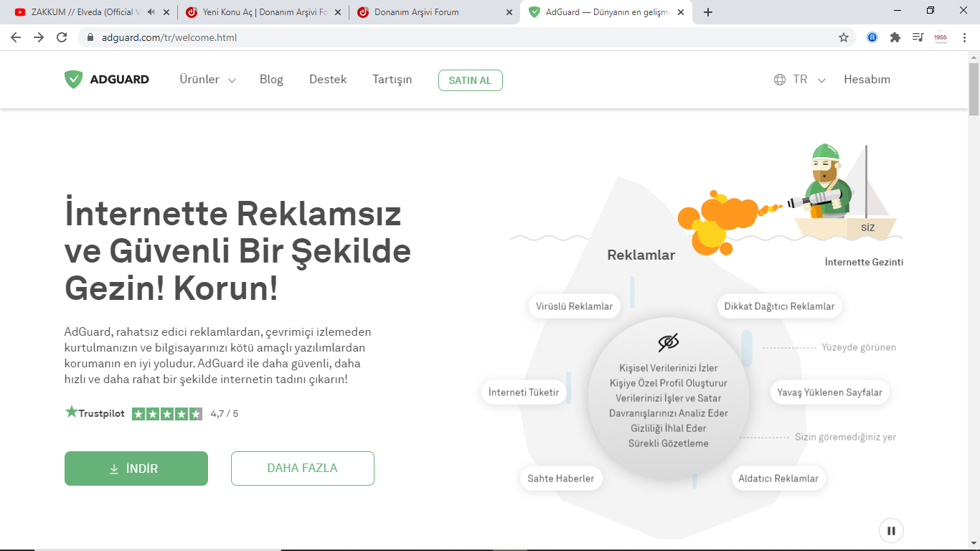Select the Sahte Haberler bubble
The height and width of the screenshot is (551, 980).
click(x=561, y=479)
